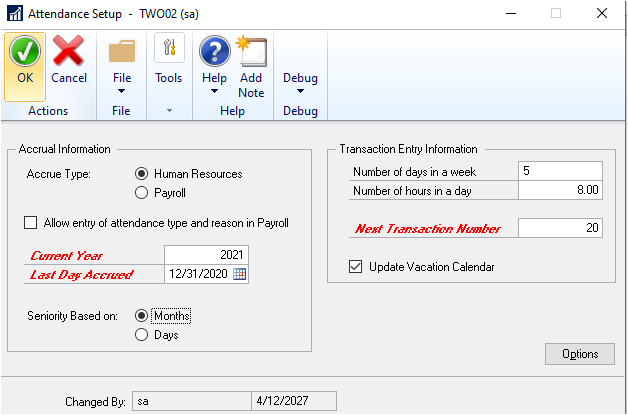Minimize the Attendance Setup window
The image size is (628, 415).
click(511, 14)
